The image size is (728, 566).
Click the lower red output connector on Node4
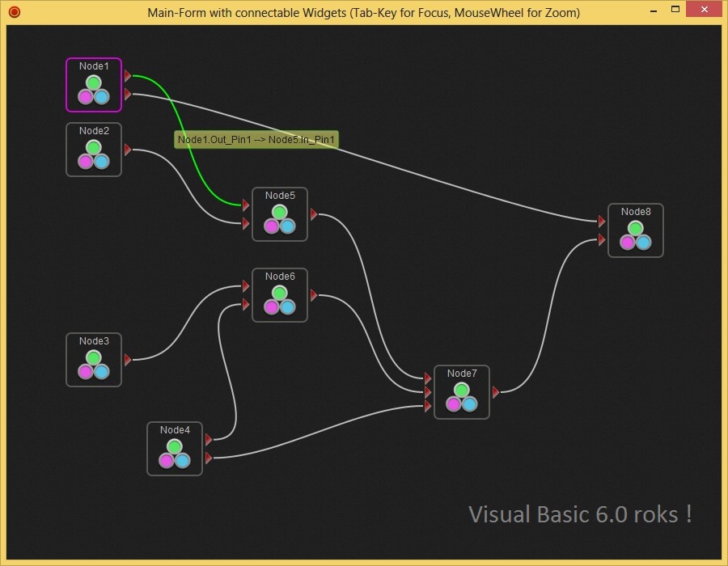pos(209,458)
